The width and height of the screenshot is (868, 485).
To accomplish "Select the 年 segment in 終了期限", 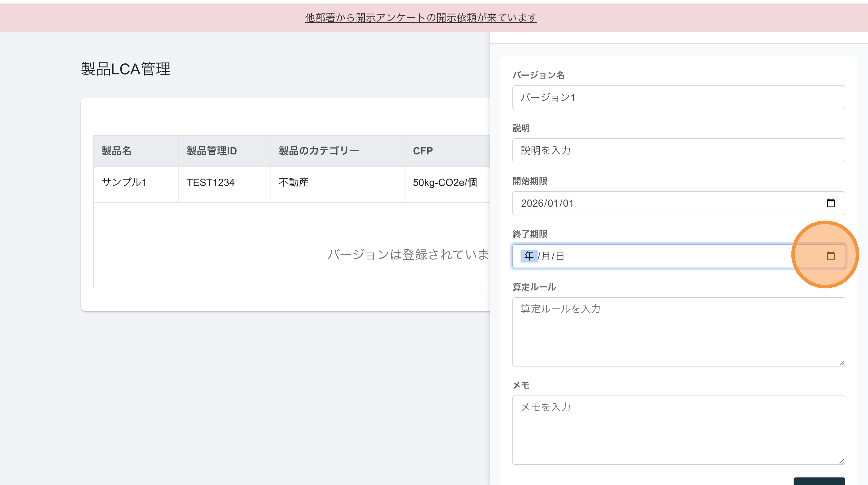I will pos(529,256).
